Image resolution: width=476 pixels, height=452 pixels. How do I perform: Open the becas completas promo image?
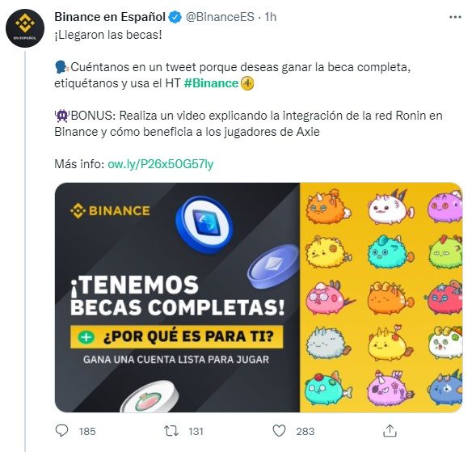(x=259, y=298)
